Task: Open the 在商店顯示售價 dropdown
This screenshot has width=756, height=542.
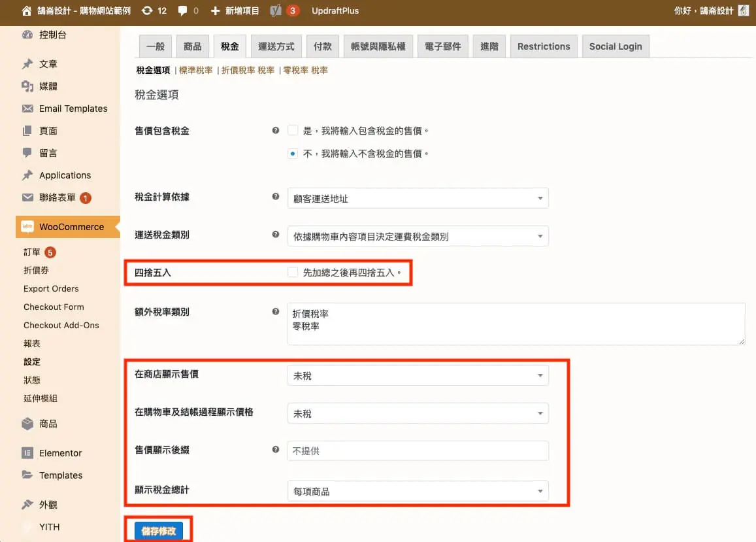Action: [418, 375]
